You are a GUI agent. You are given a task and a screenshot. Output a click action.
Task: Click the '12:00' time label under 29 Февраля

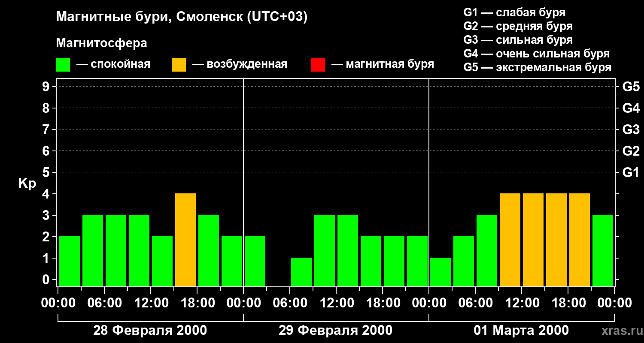click(336, 303)
